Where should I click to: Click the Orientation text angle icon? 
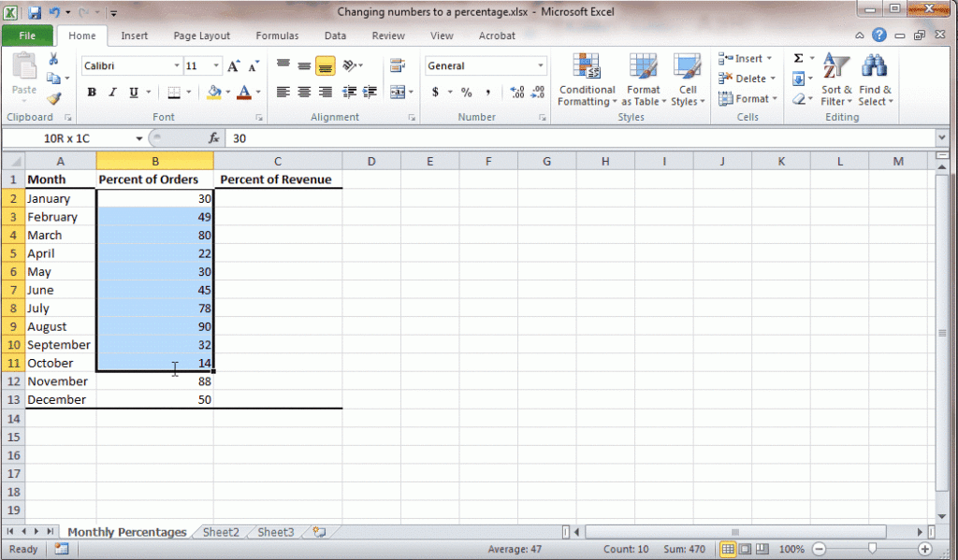(350, 65)
